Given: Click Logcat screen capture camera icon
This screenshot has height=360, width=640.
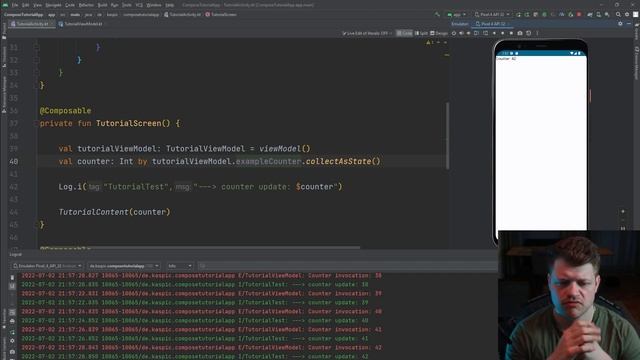Looking at the screenshot, I should (12, 351).
